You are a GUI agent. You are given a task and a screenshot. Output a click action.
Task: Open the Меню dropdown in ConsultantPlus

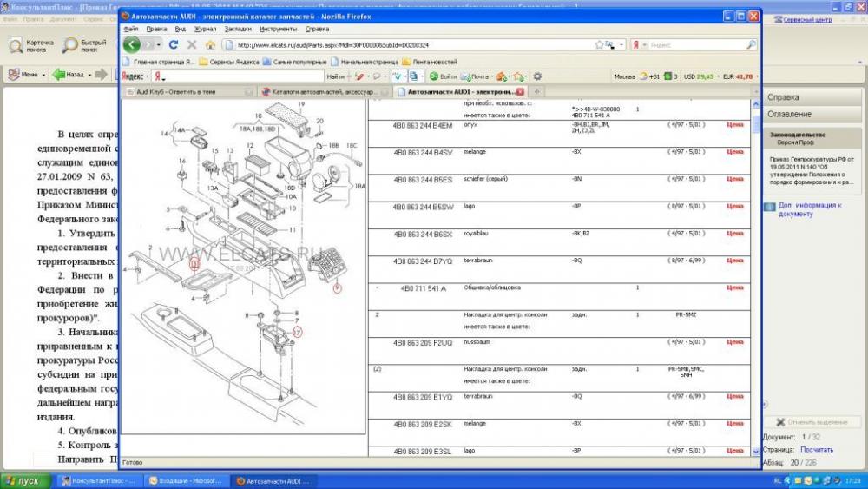(43, 75)
